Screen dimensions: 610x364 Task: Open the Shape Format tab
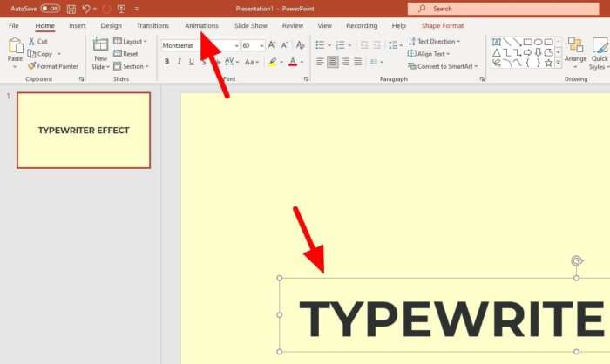coord(443,25)
